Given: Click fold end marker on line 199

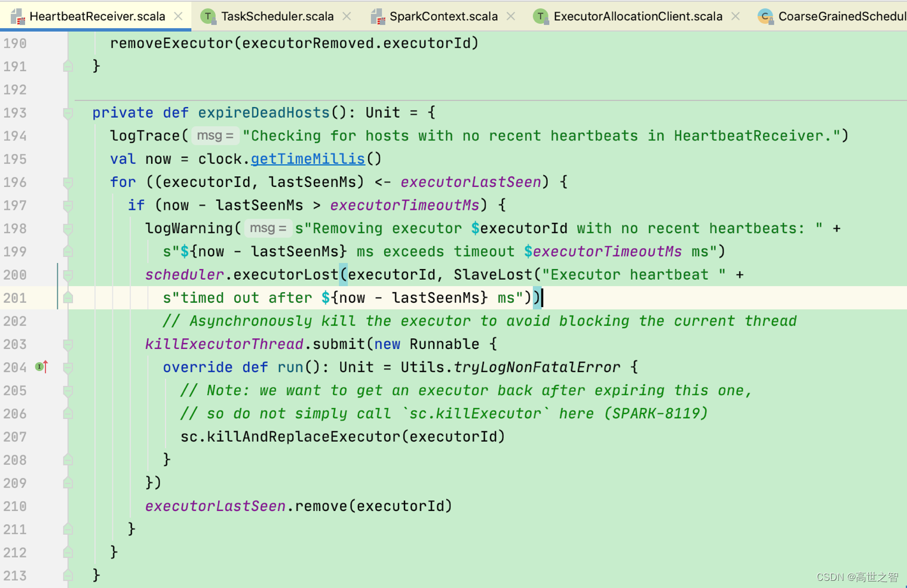Looking at the screenshot, I should [68, 252].
